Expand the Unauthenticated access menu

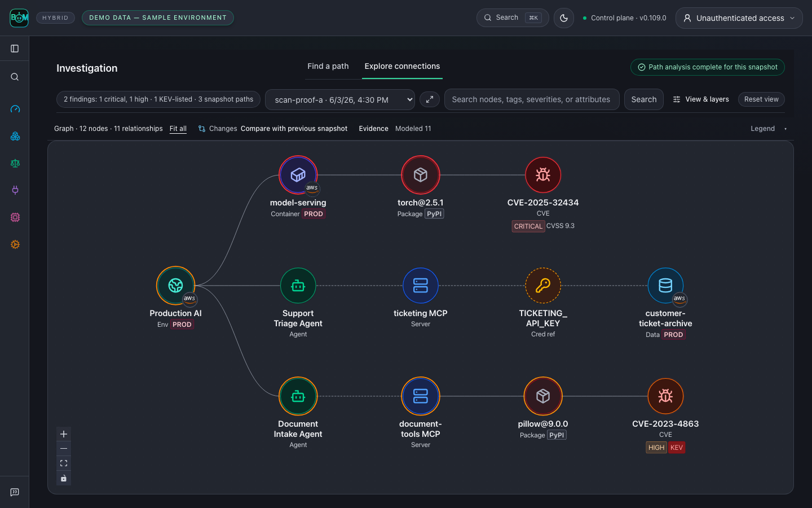click(739, 18)
